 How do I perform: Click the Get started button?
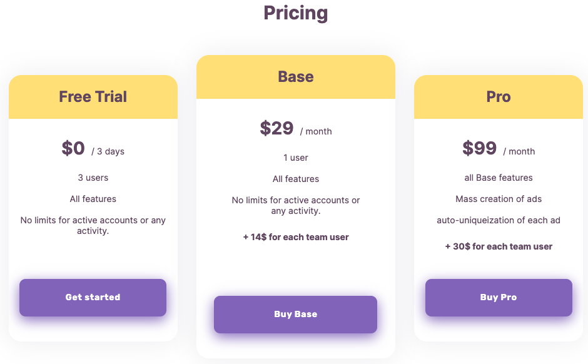93,298
